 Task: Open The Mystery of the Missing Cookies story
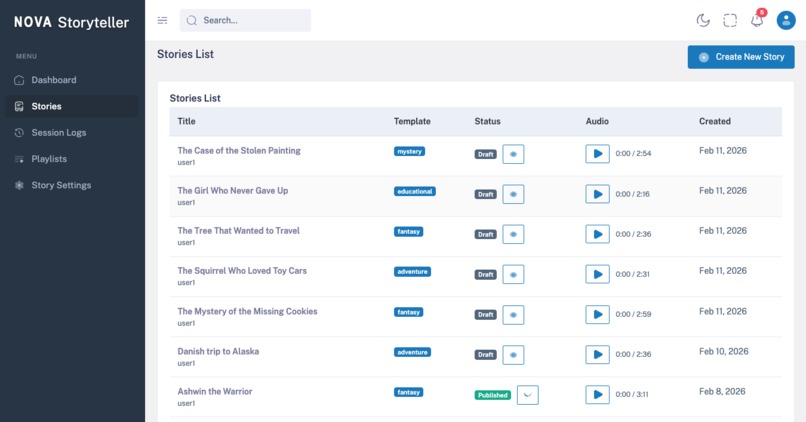tap(247, 311)
